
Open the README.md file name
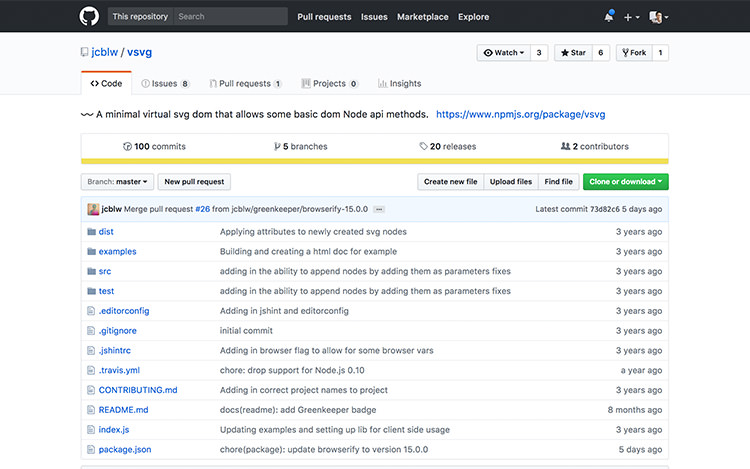point(123,410)
